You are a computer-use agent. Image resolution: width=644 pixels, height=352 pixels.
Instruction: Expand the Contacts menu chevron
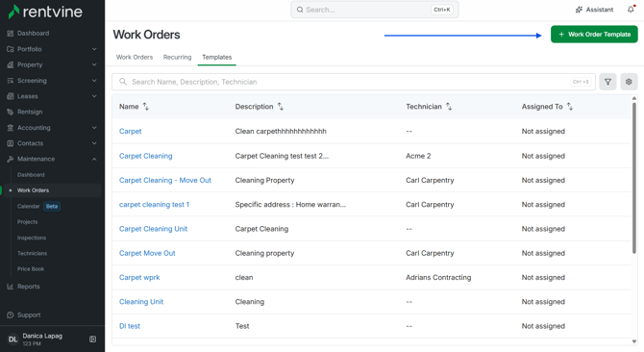coord(94,143)
